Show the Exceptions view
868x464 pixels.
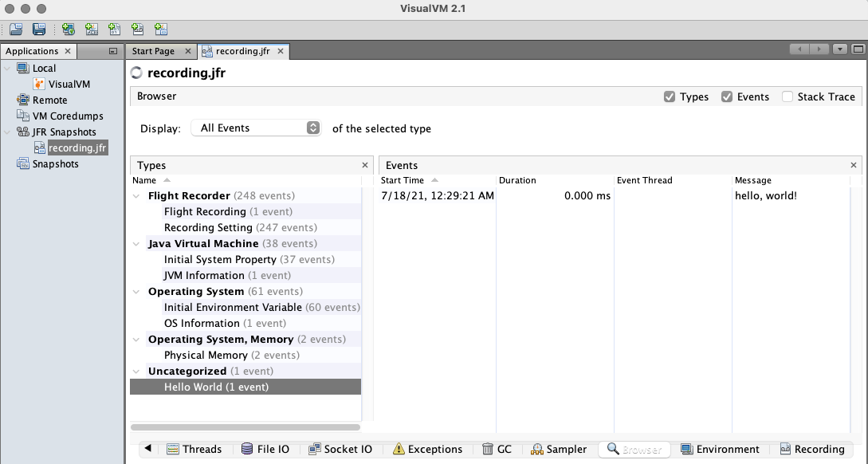(x=428, y=449)
